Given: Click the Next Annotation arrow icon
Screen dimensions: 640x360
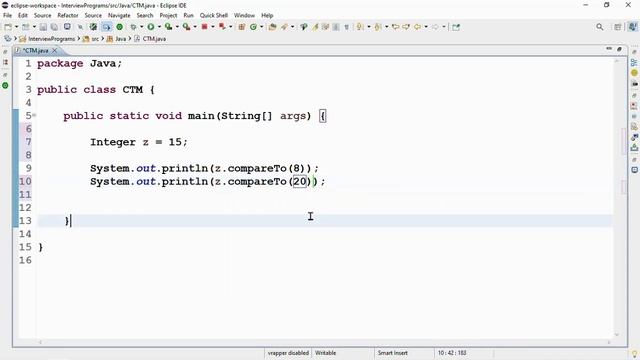Looking at the screenshot, I should pos(360,27).
